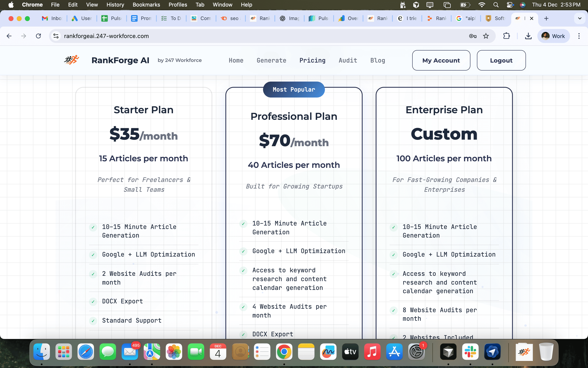588x368 pixels.
Task: Click the RankForge AI runner logo
Action: 72,60
